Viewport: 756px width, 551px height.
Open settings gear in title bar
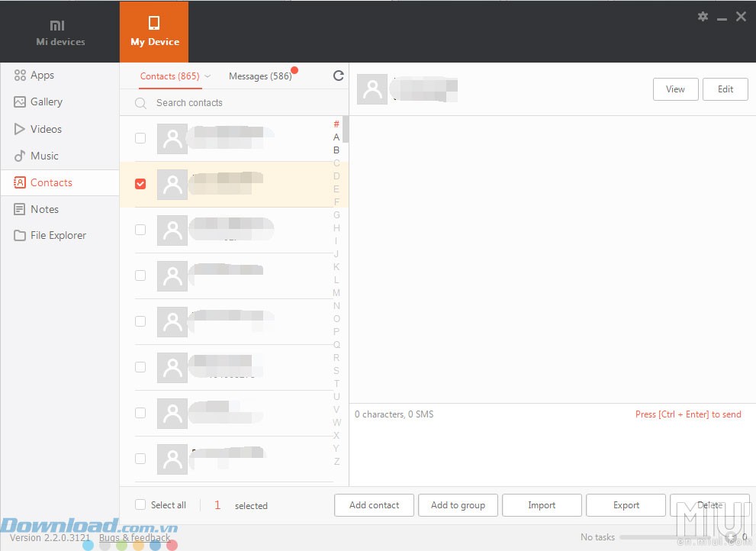pos(703,17)
